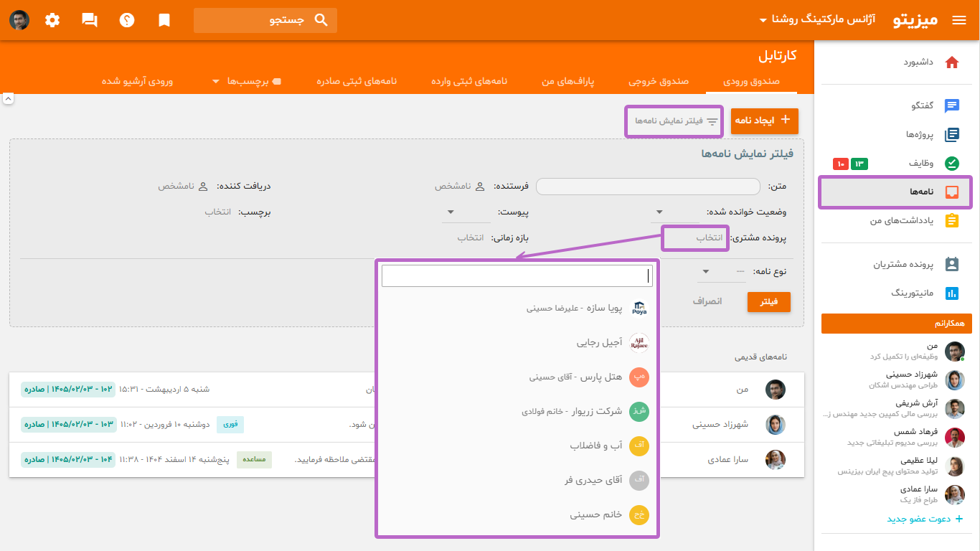
Task: Click the search magnifier icon
Action: (x=321, y=20)
